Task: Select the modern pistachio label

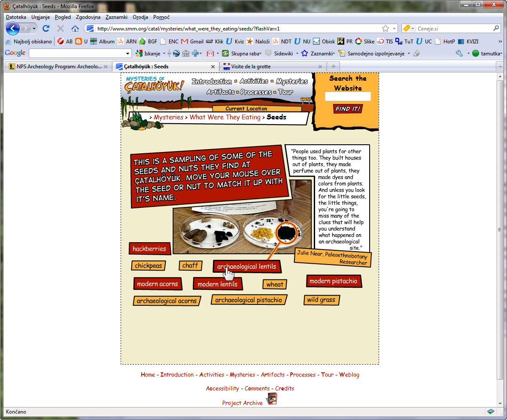Action: pos(334,281)
